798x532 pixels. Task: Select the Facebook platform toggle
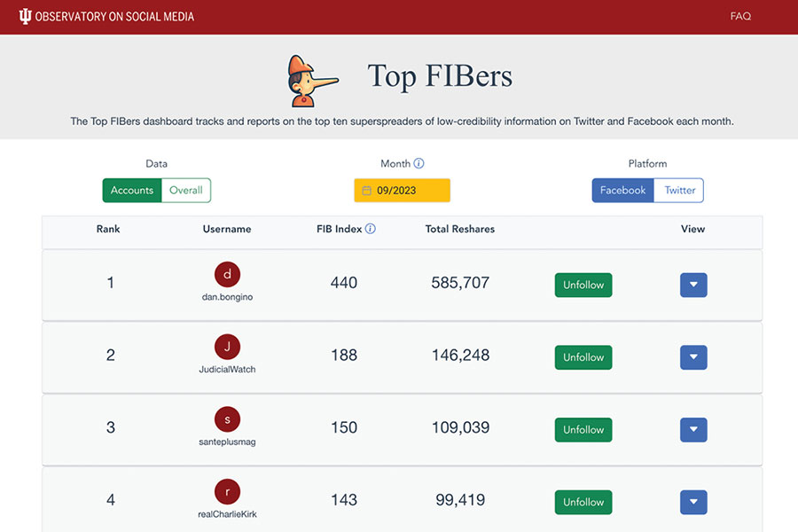623,191
